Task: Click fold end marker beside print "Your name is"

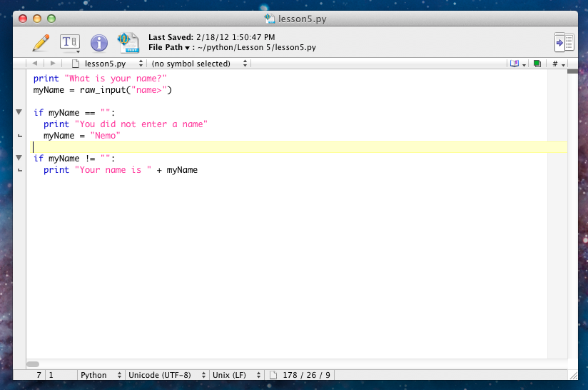Action: click(20, 170)
